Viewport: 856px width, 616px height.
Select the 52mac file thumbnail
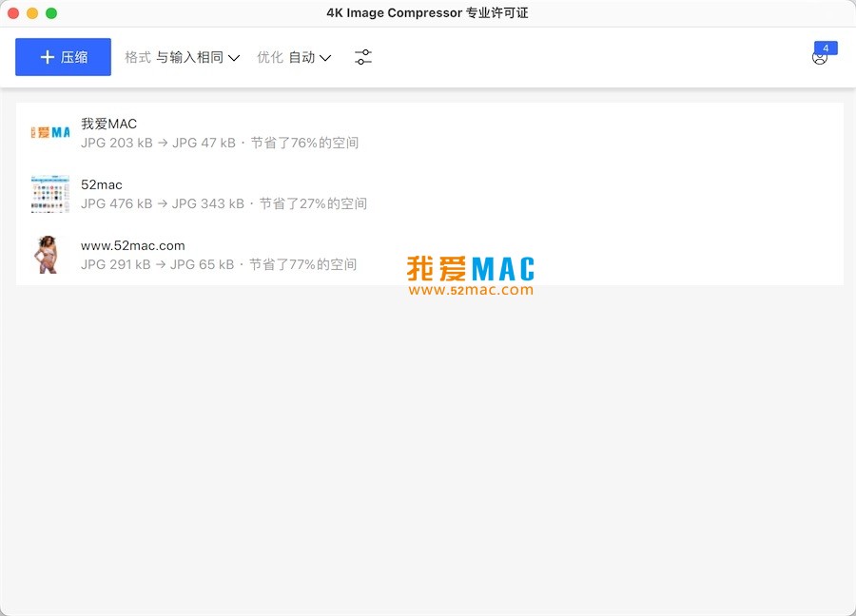tap(50, 194)
